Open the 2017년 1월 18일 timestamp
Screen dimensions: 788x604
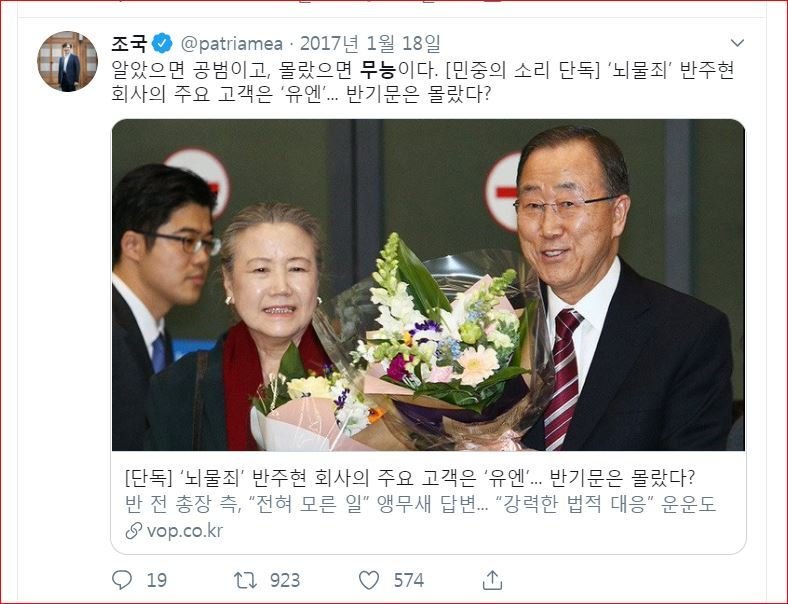(x=370, y=44)
